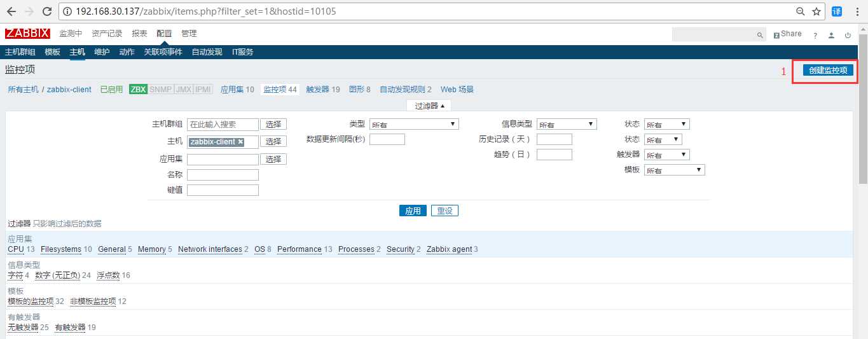Click the 重设 reset button
The height and width of the screenshot is (339, 868).
click(444, 211)
